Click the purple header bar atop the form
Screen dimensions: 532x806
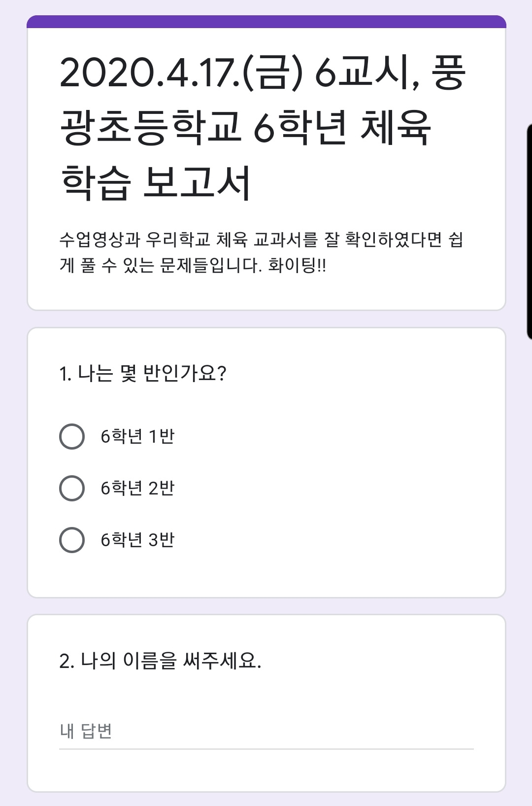tap(266, 22)
